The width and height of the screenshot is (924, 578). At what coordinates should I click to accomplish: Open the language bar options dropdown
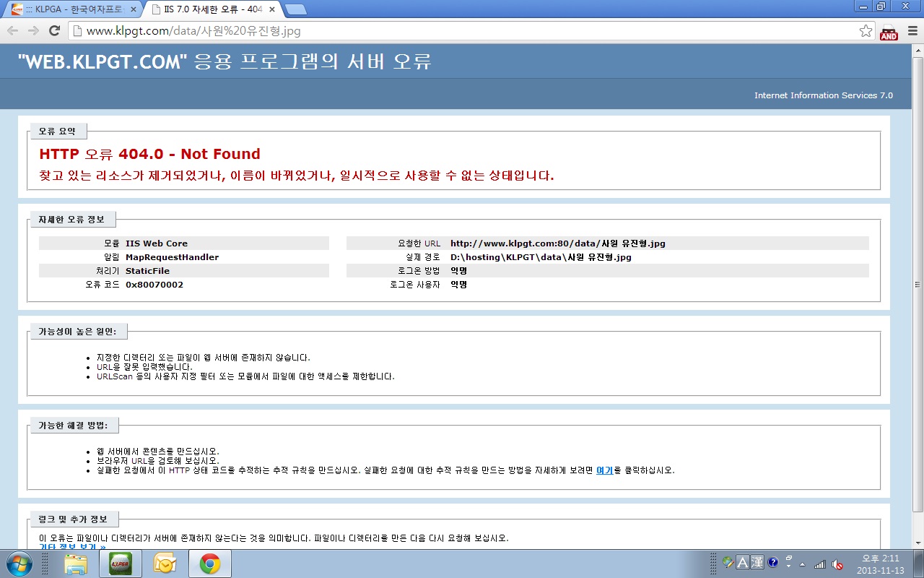pyautogui.click(x=788, y=567)
